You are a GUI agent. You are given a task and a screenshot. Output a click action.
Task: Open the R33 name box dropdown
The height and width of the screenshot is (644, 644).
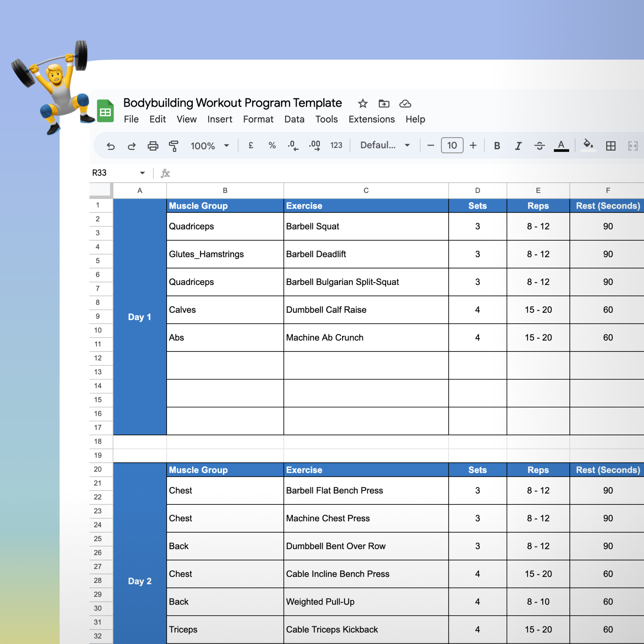tap(142, 173)
